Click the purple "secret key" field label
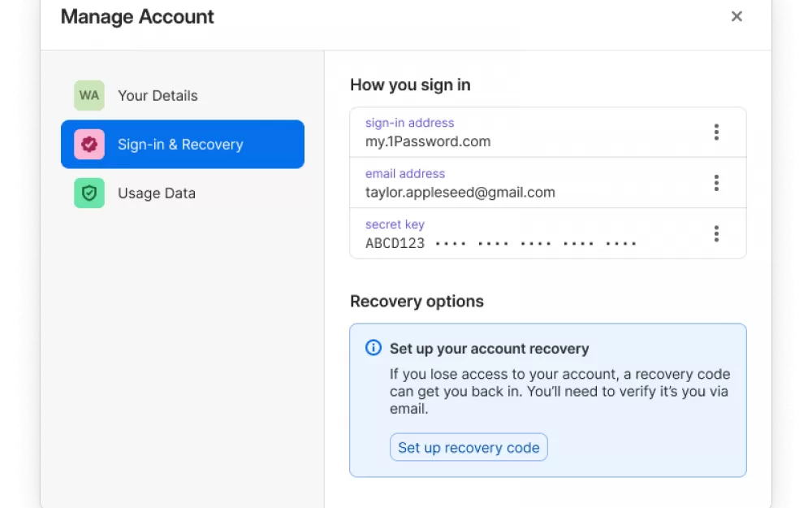Screen dimensions: 812x508 tap(395, 224)
